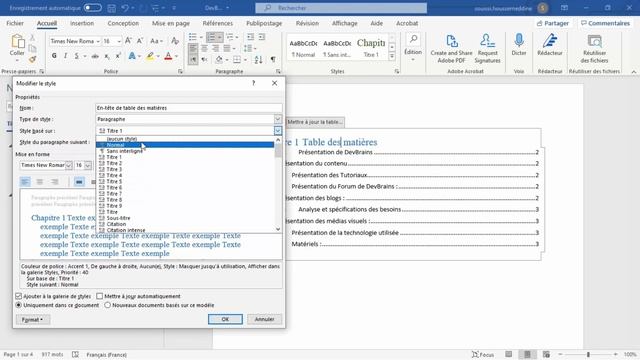Click Create and Share Adobe PDF
This screenshot has width=640, height=360.
point(451,49)
